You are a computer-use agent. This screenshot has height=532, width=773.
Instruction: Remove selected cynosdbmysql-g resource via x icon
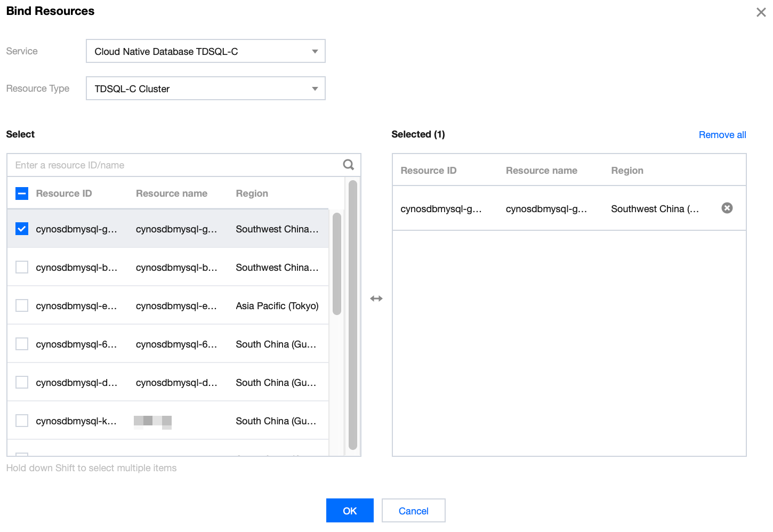(727, 208)
